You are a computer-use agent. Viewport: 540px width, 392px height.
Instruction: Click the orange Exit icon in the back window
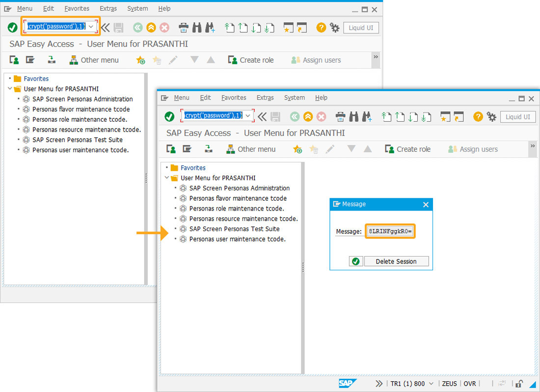point(151,27)
